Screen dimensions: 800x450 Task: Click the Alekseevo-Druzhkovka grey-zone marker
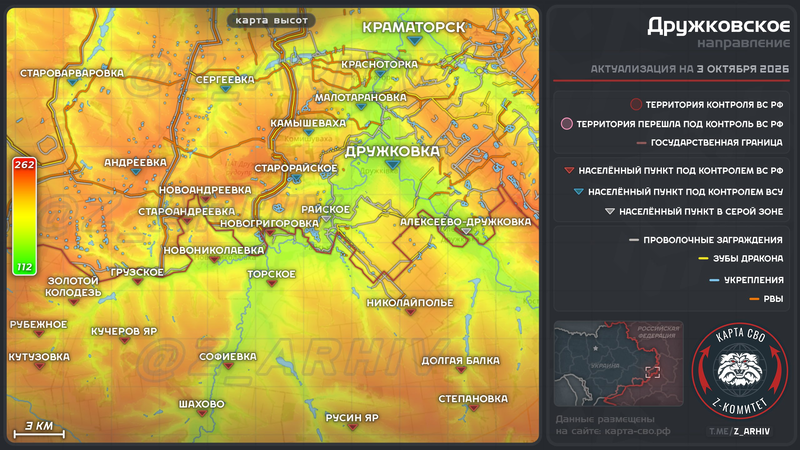point(466,231)
